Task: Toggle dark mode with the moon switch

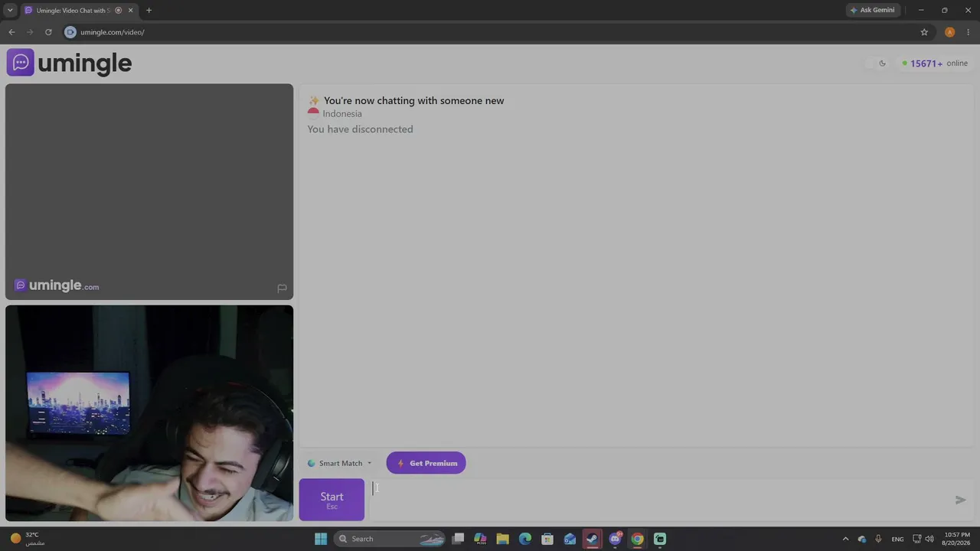Action: [x=877, y=64]
